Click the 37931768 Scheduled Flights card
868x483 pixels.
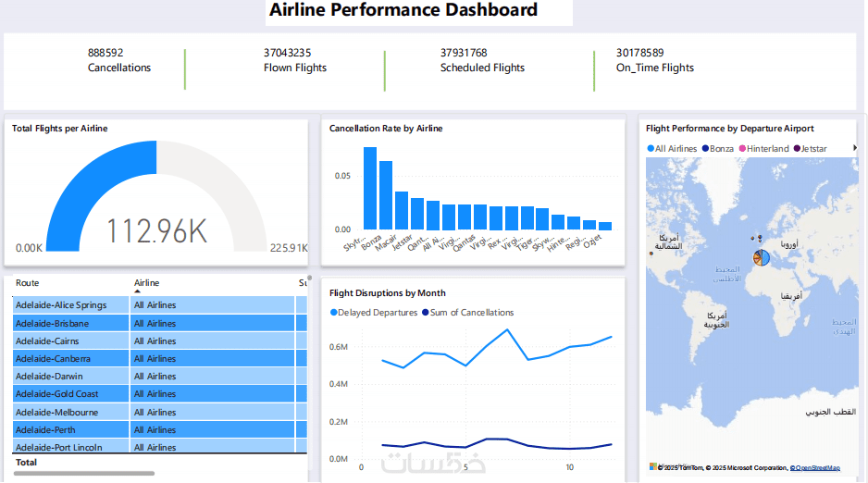tap(482, 60)
